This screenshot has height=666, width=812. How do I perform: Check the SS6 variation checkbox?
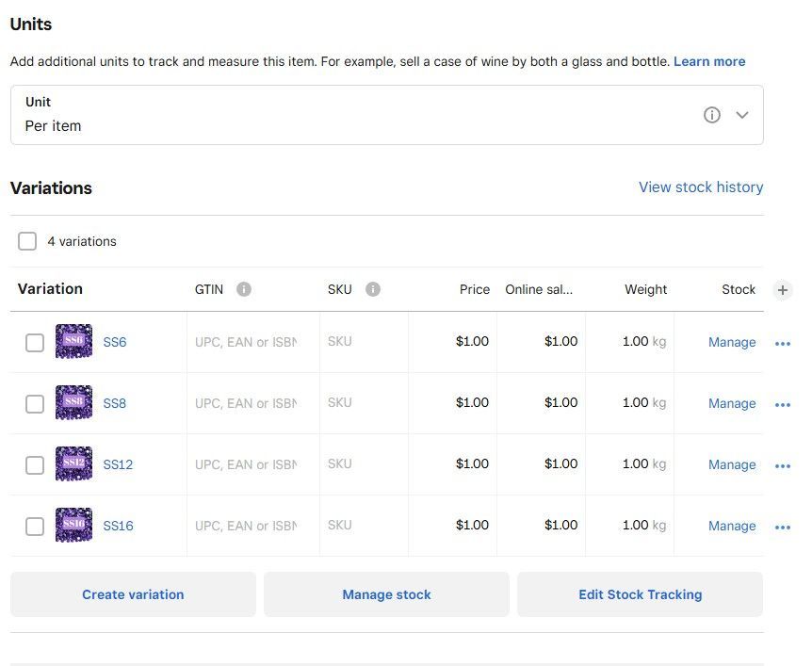35,343
